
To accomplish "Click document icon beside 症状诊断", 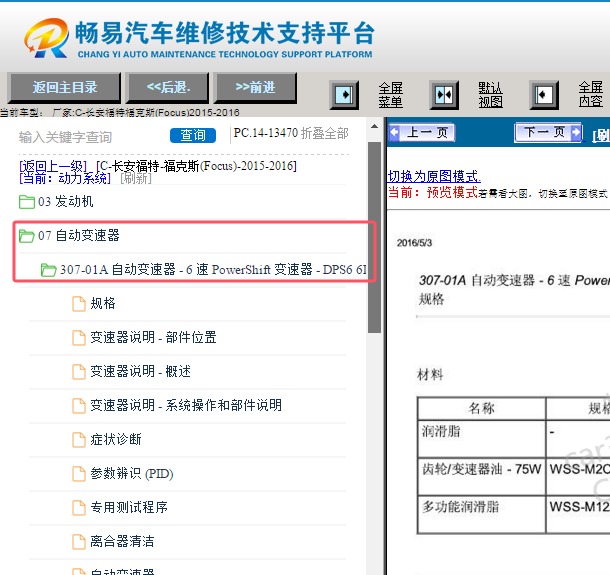I will pos(79,440).
